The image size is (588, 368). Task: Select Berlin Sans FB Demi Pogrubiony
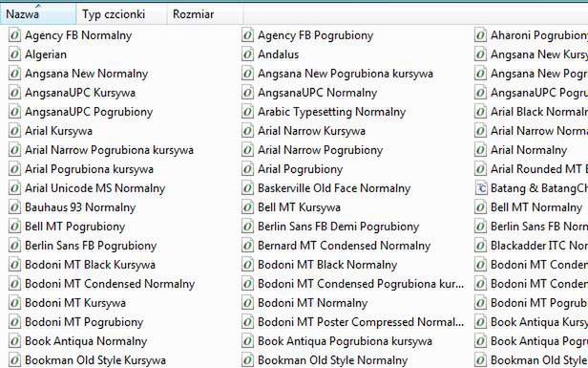(x=338, y=227)
